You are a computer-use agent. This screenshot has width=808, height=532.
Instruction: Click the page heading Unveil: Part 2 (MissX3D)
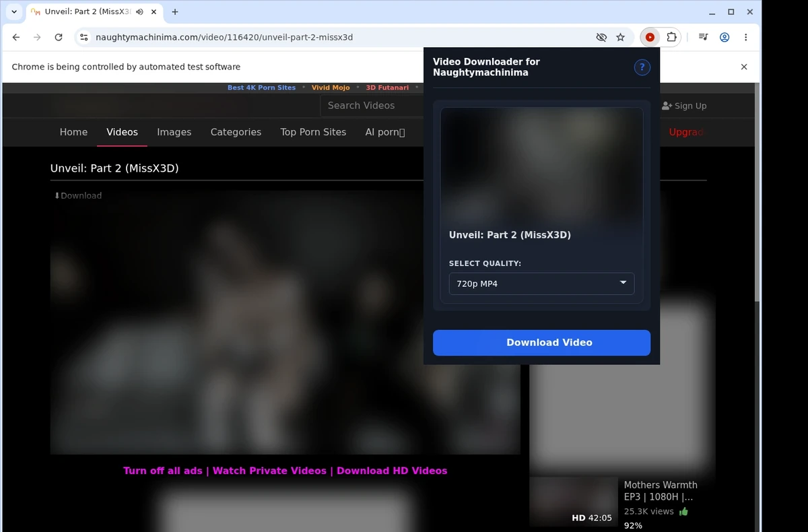(x=114, y=168)
